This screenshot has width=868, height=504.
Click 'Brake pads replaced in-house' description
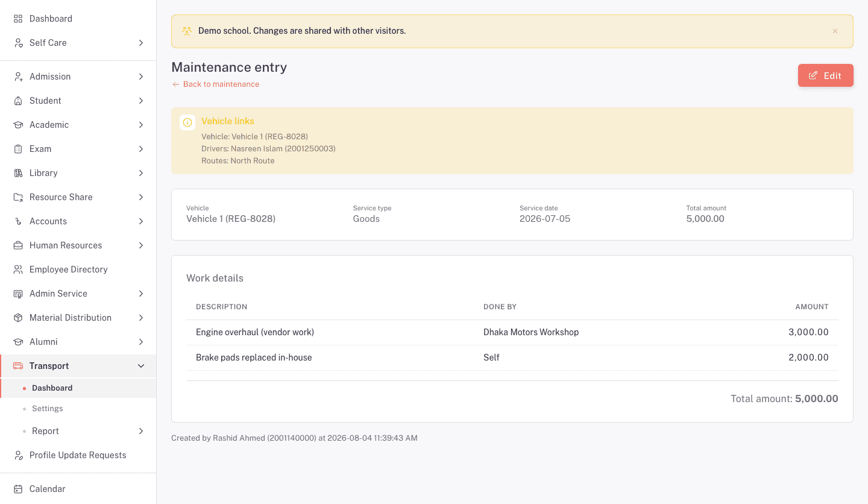pos(254,358)
